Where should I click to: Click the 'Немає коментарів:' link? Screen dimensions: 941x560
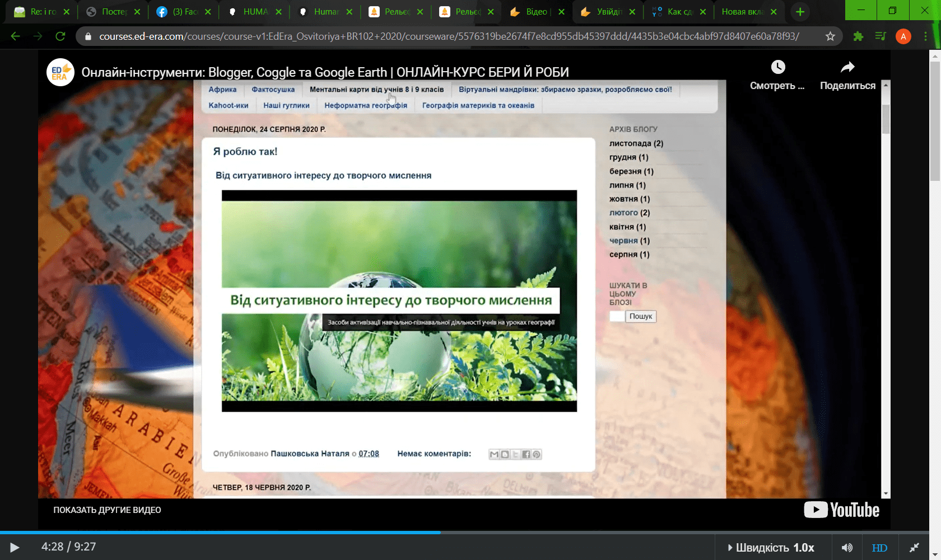tap(434, 454)
